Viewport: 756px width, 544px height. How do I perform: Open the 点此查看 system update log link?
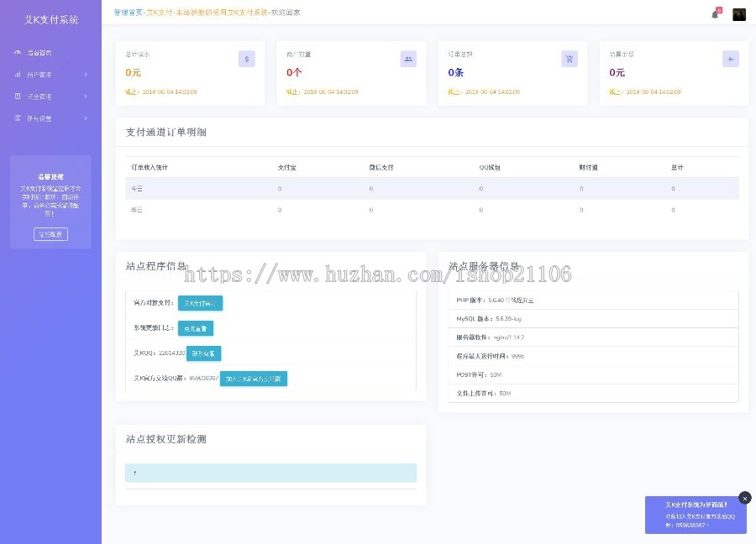point(196,328)
